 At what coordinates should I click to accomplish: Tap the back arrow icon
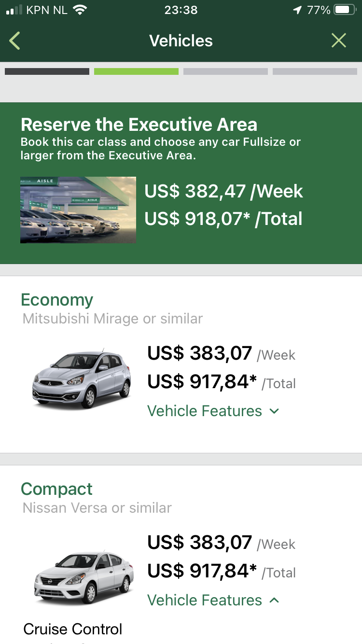[15, 41]
